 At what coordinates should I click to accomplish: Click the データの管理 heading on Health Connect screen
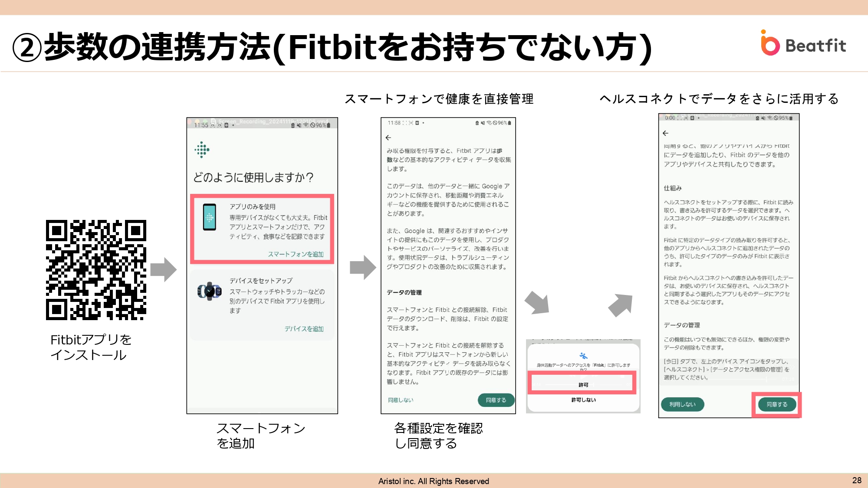(x=681, y=325)
